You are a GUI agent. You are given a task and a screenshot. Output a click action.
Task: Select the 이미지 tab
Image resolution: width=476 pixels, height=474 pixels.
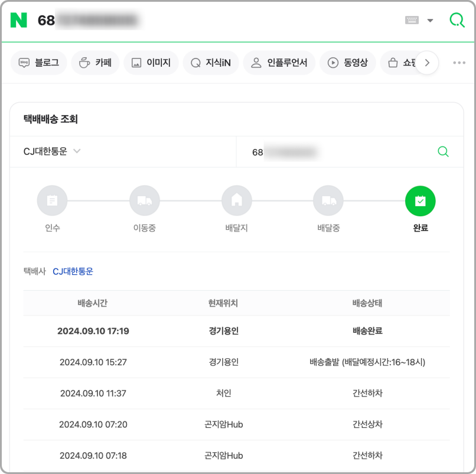151,63
